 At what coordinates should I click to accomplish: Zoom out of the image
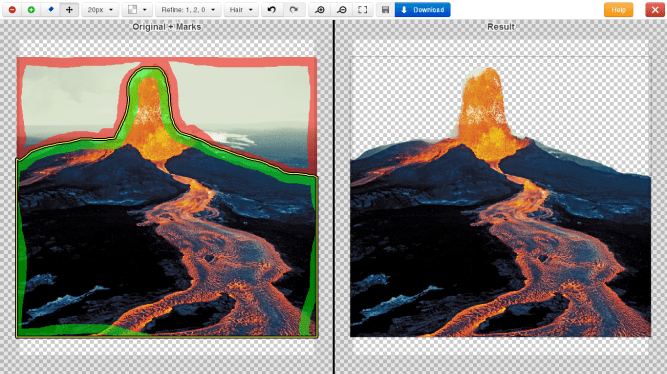click(x=341, y=9)
